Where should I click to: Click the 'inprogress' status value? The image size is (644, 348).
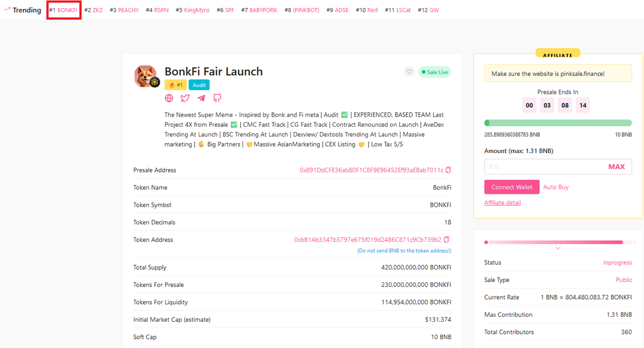point(618,263)
